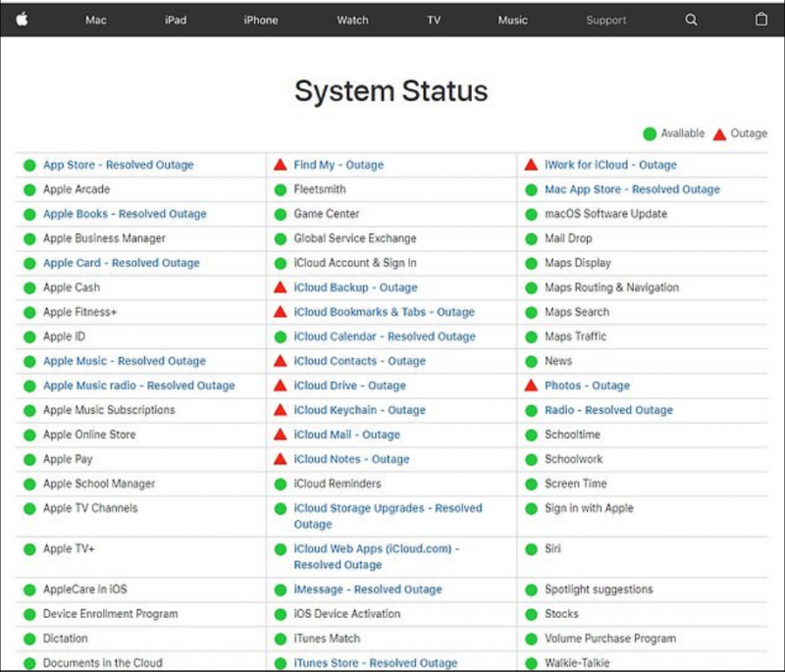The width and height of the screenshot is (785, 672).
Task: Click green dot next to Apple Arcade
Action: [30, 189]
